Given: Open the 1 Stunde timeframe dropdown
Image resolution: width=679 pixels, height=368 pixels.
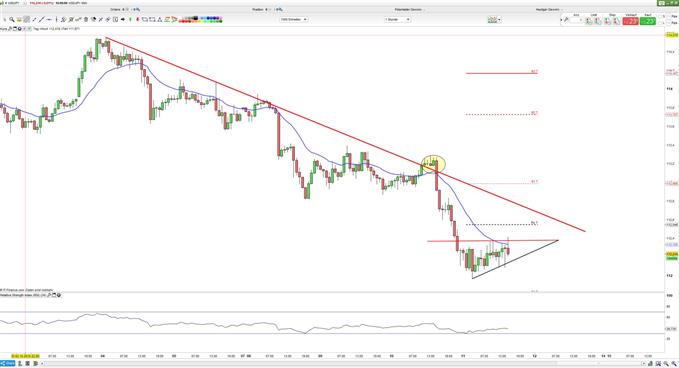Looking at the screenshot, I should click(398, 19).
